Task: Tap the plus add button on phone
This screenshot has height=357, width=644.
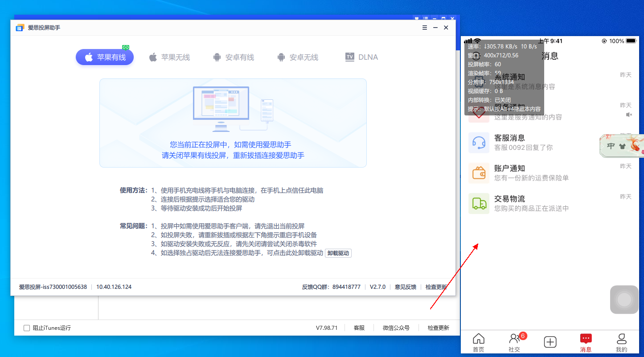Action: coord(550,342)
